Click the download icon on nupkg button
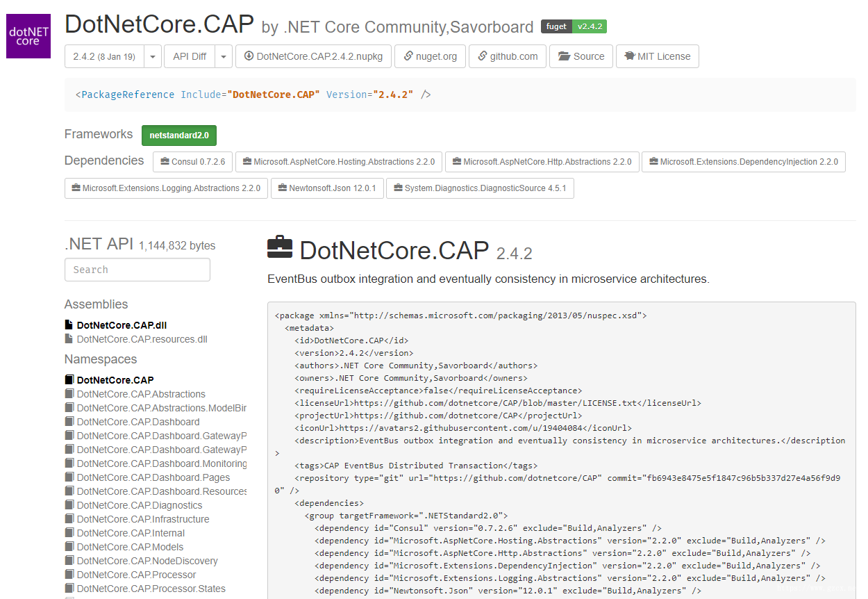Image resolution: width=868 pixels, height=599 pixels. coord(249,56)
